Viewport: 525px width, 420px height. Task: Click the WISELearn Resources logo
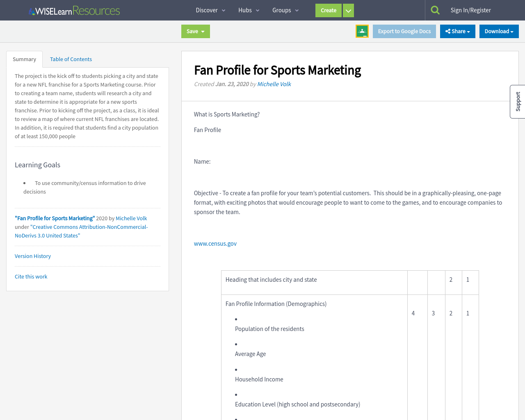(x=74, y=10)
